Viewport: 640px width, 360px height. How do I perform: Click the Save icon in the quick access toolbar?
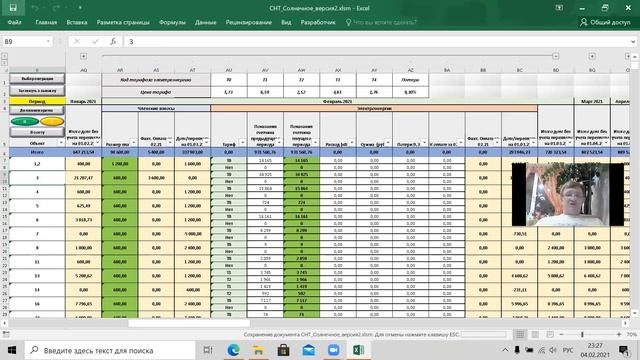click(x=13, y=8)
